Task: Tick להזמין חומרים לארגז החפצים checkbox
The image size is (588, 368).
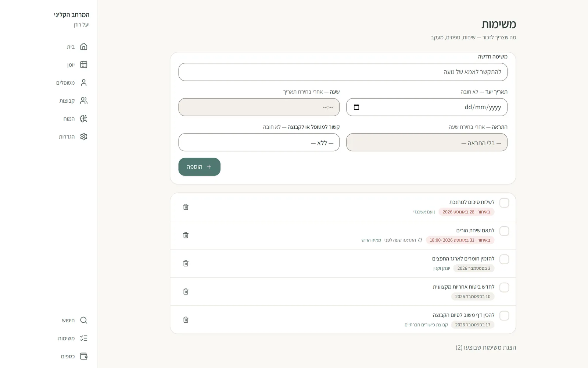Action: (x=504, y=259)
